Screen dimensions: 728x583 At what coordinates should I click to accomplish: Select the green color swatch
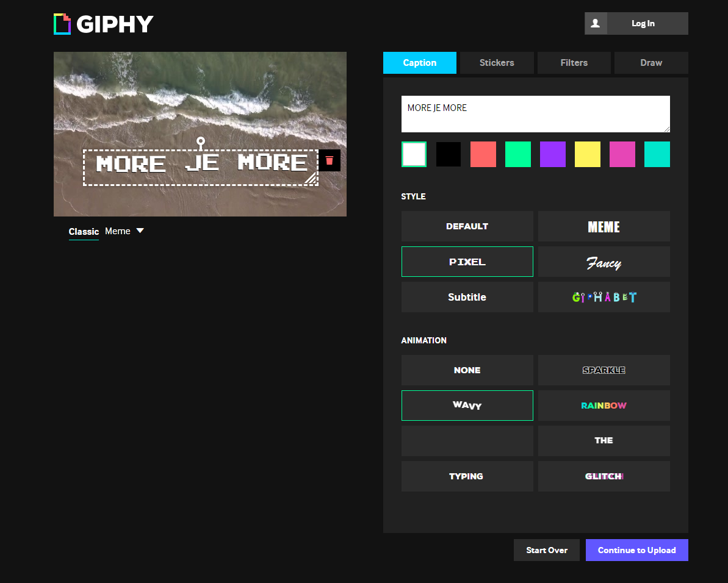point(518,154)
